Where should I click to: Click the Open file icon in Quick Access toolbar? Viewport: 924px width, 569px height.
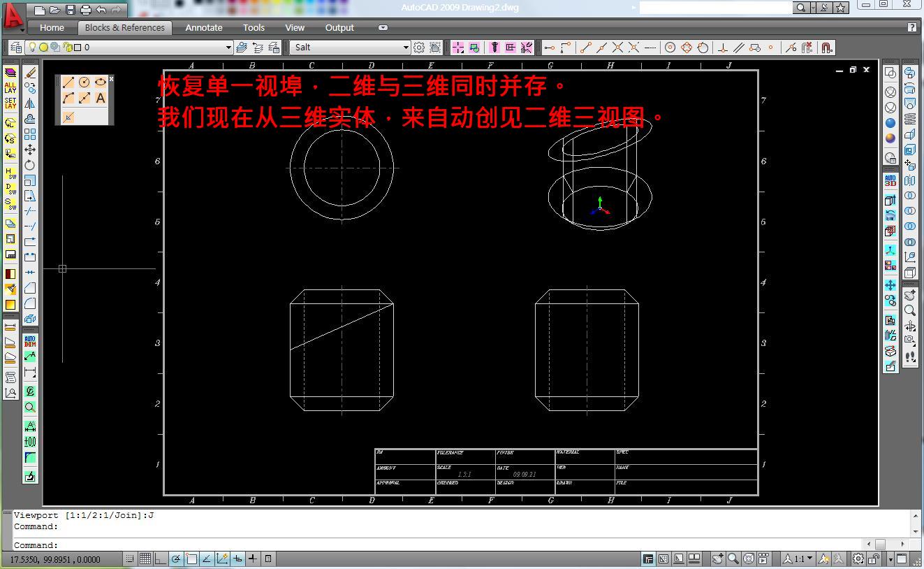(x=55, y=10)
